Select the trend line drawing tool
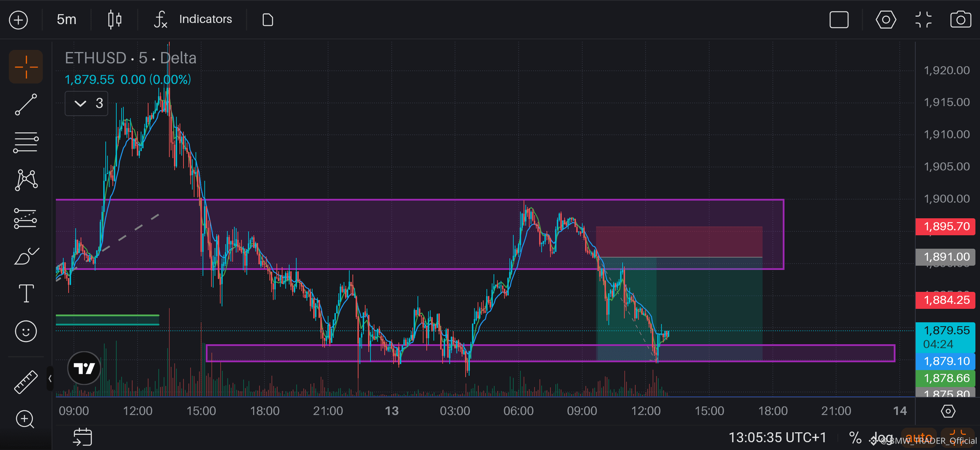This screenshot has width=980, height=450. point(26,104)
